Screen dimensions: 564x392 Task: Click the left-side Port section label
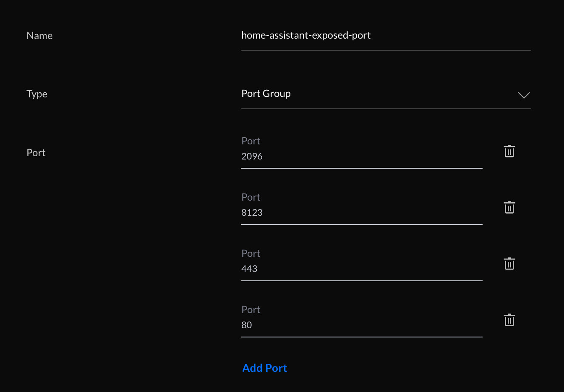click(36, 153)
